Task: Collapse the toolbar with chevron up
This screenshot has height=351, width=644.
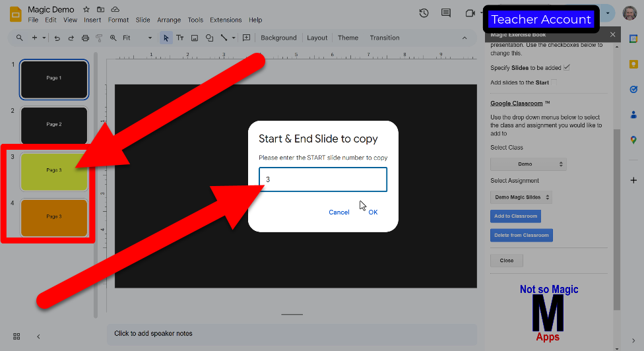Action: pos(465,38)
